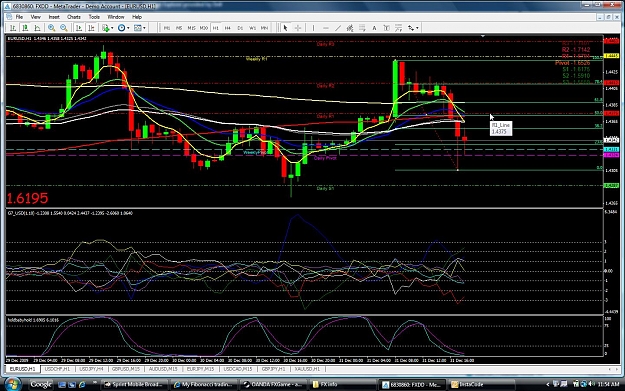Select the text tool

click(374, 28)
